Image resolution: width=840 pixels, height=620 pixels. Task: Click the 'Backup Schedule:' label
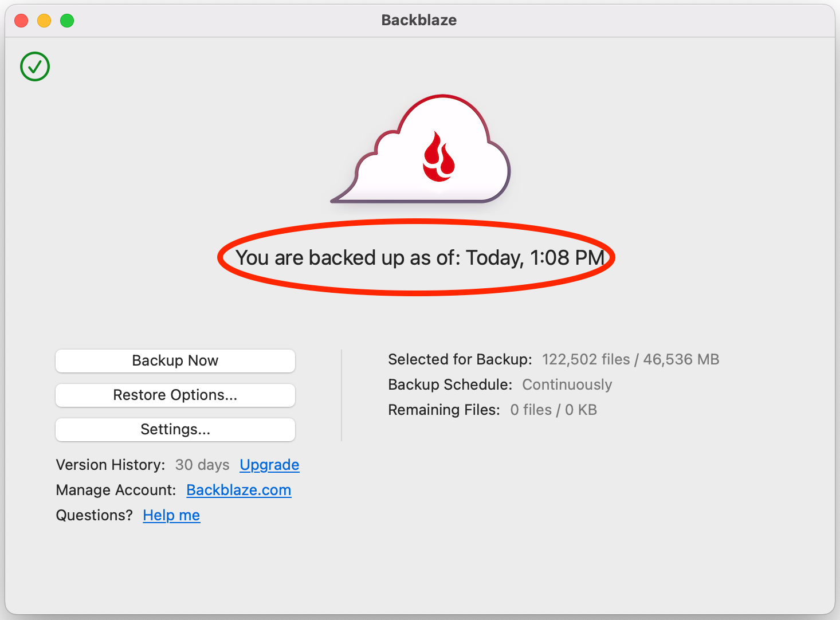click(x=450, y=384)
